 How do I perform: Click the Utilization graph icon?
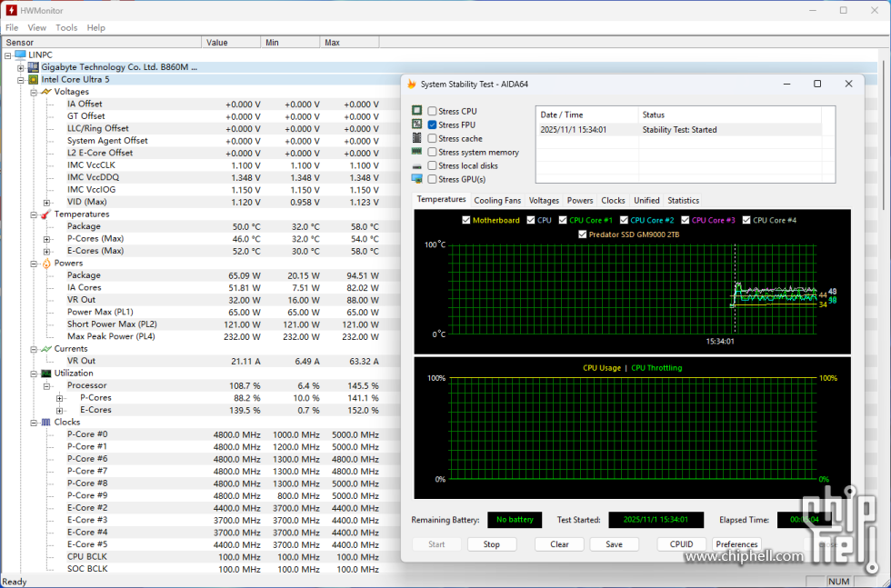click(x=46, y=374)
